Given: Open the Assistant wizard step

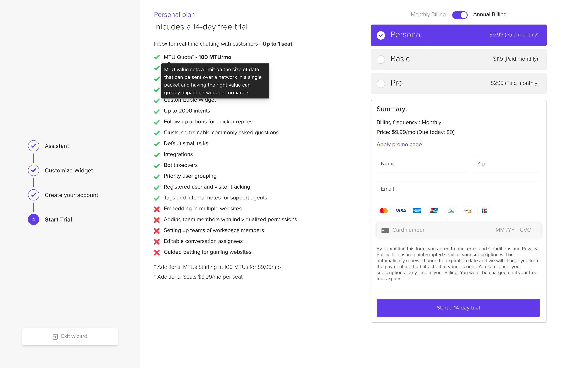Looking at the screenshot, I should [57, 146].
